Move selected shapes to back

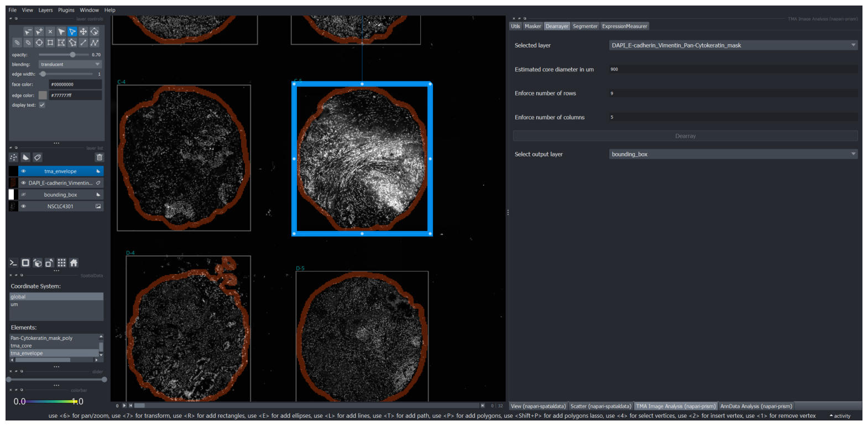coord(17,43)
